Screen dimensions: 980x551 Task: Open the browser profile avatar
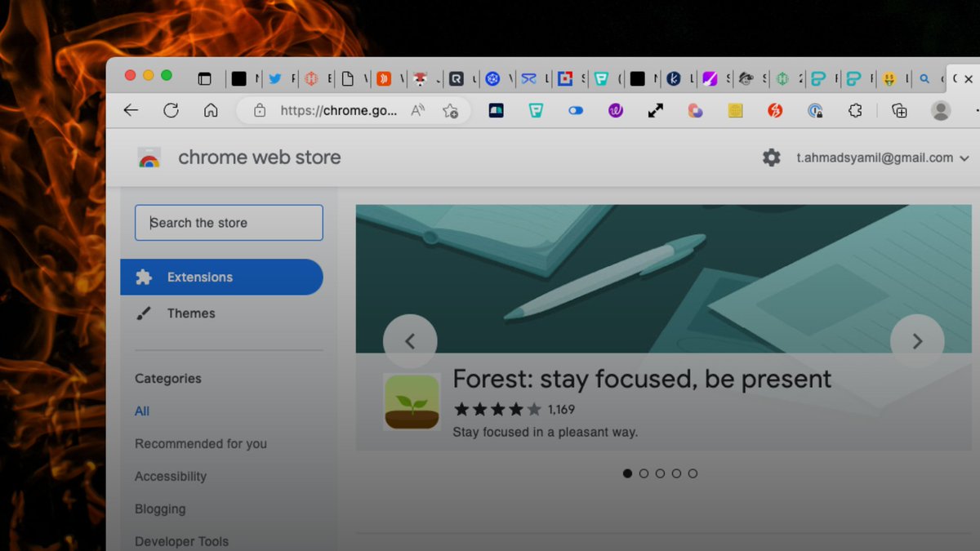pyautogui.click(x=941, y=110)
